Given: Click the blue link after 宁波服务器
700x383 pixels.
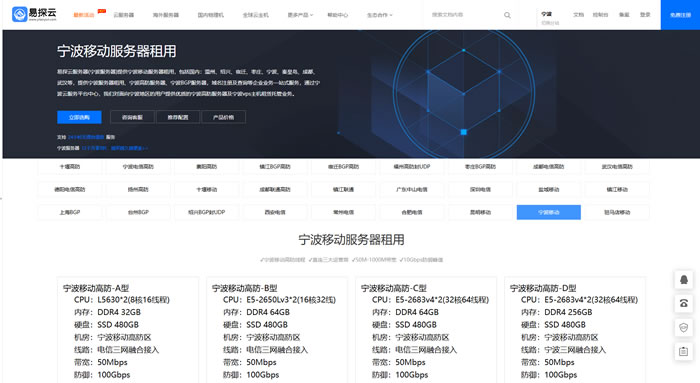Looking at the screenshot, I should coord(115,148).
